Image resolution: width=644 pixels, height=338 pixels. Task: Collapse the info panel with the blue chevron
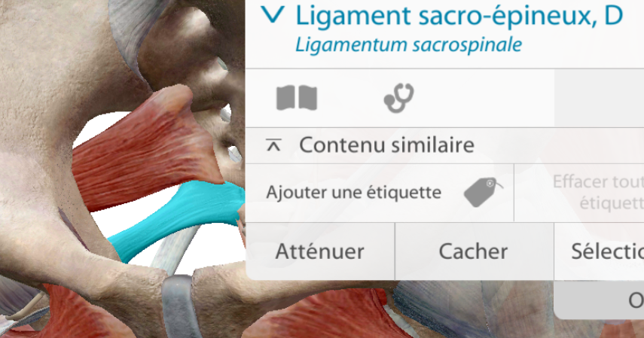pyautogui.click(x=273, y=15)
